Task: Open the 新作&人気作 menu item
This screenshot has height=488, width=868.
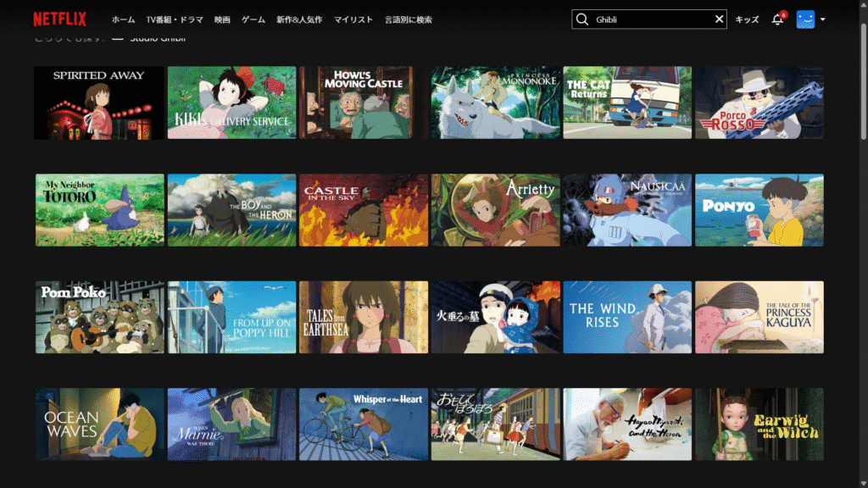Action: pyautogui.click(x=299, y=19)
